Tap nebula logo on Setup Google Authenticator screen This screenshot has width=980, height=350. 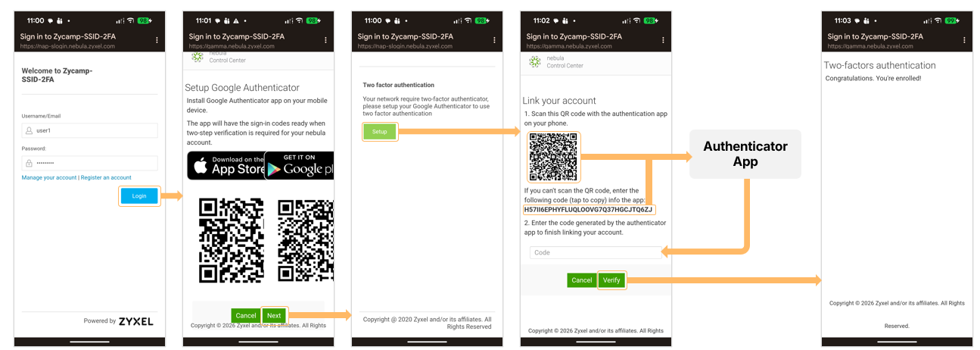click(x=197, y=57)
